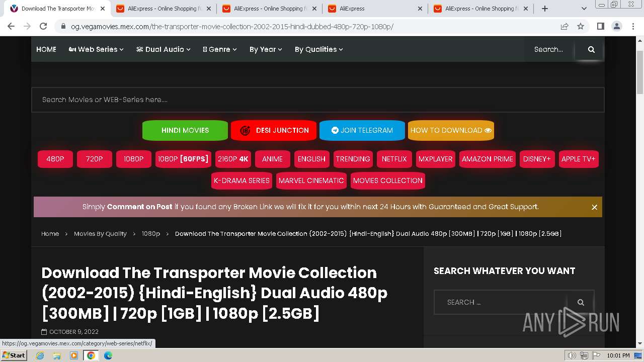Click the navbar search magnifier icon
This screenshot has width=644, height=362.
click(x=591, y=49)
